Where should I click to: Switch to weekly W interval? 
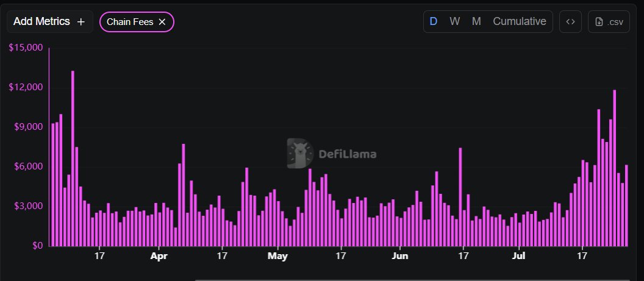pyautogui.click(x=455, y=21)
